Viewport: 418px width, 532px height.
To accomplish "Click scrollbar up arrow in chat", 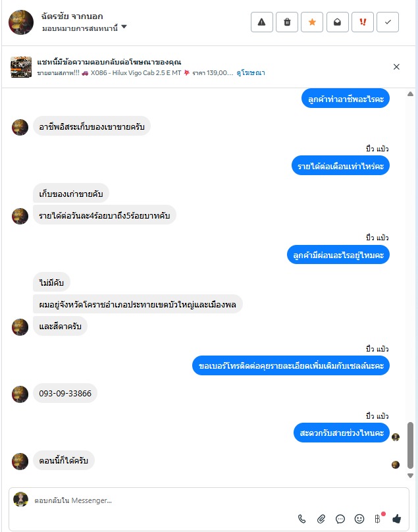I will coord(410,93).
